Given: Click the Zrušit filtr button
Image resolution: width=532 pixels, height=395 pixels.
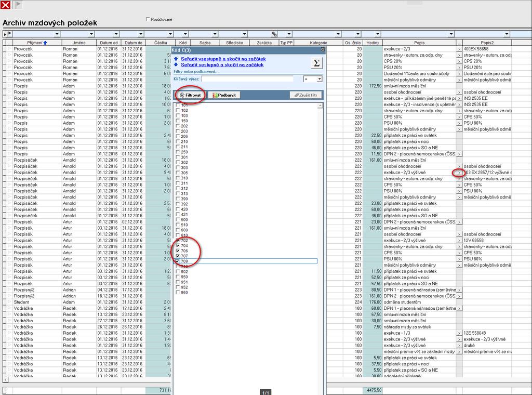Looking at the screenshot, I should 305,95.
